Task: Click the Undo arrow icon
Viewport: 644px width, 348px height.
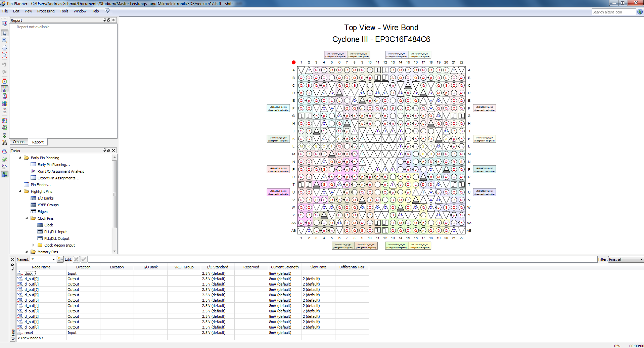Action: pyautogui.click(x=4, y=64)
